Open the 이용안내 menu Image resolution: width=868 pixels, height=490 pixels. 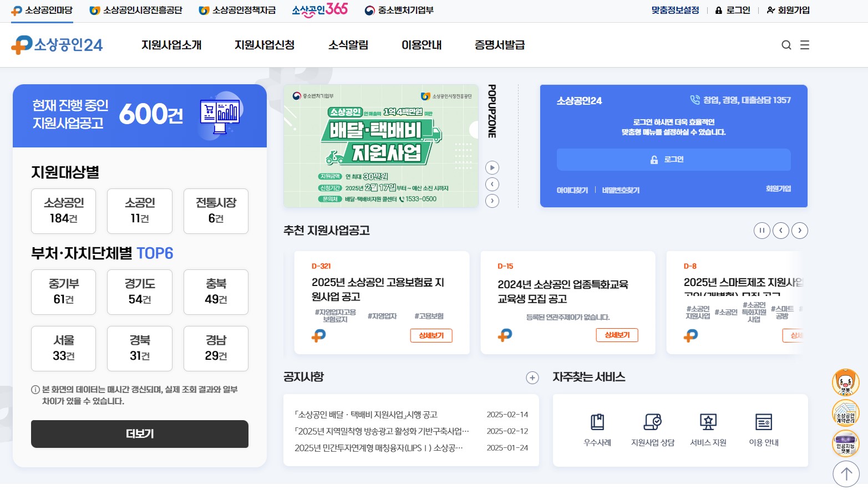pos(422,45)
